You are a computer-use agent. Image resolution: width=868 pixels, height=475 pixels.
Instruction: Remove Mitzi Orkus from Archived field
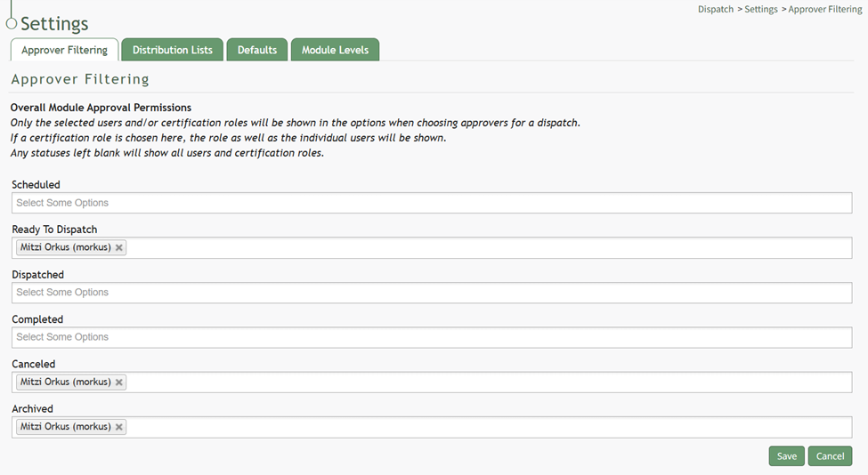click(x=119, y=427)
